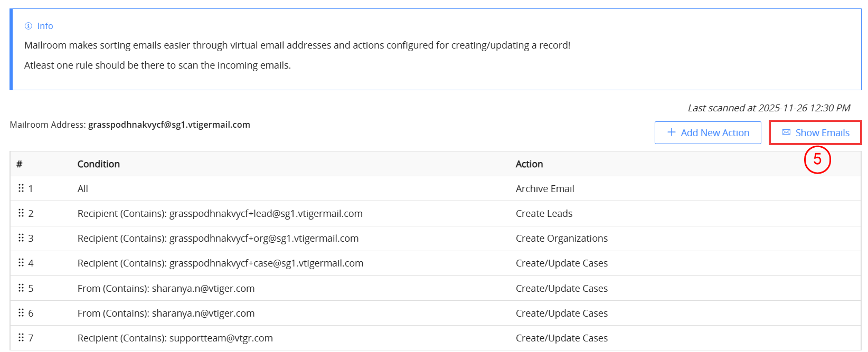Screen dimensions: 868x352
Task: Click the drag handle icon on row 5
Action: (x=21, y=288)
